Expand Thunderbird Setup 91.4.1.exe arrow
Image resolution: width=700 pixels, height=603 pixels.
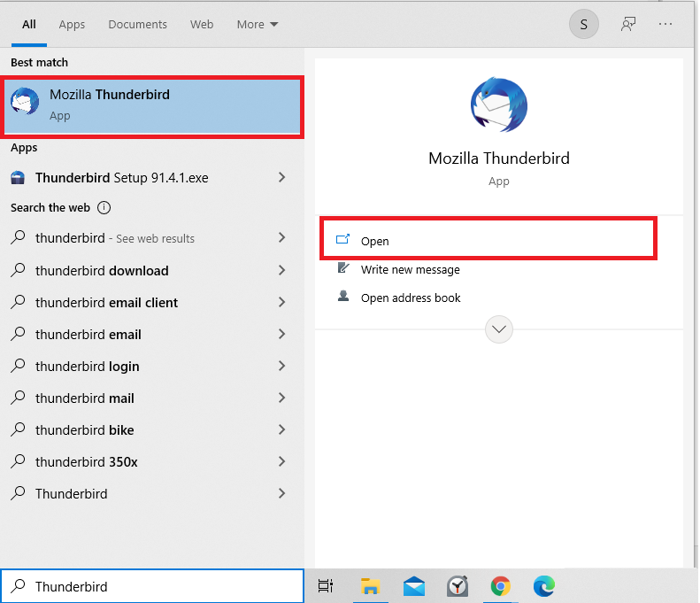pos(281,177)
